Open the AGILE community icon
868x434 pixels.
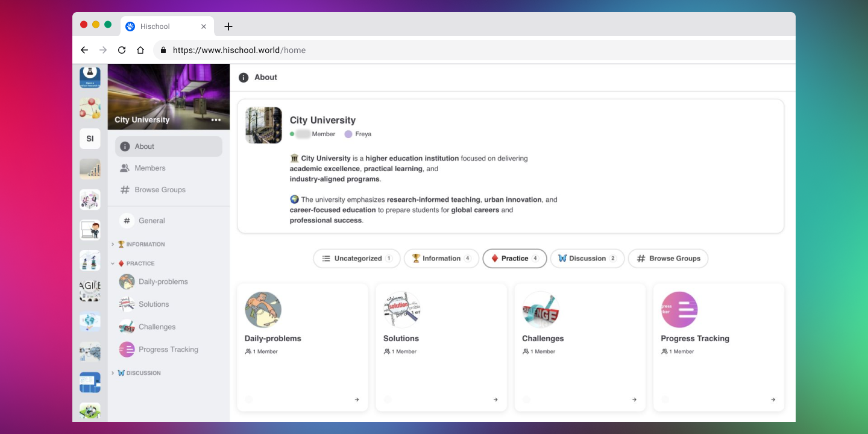coord(90,291)
